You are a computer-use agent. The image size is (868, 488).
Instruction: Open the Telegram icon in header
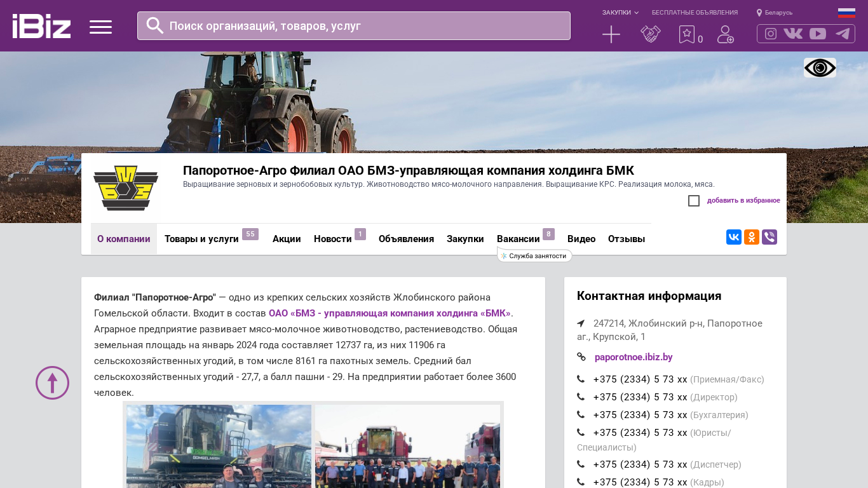(x=843, y=34)
